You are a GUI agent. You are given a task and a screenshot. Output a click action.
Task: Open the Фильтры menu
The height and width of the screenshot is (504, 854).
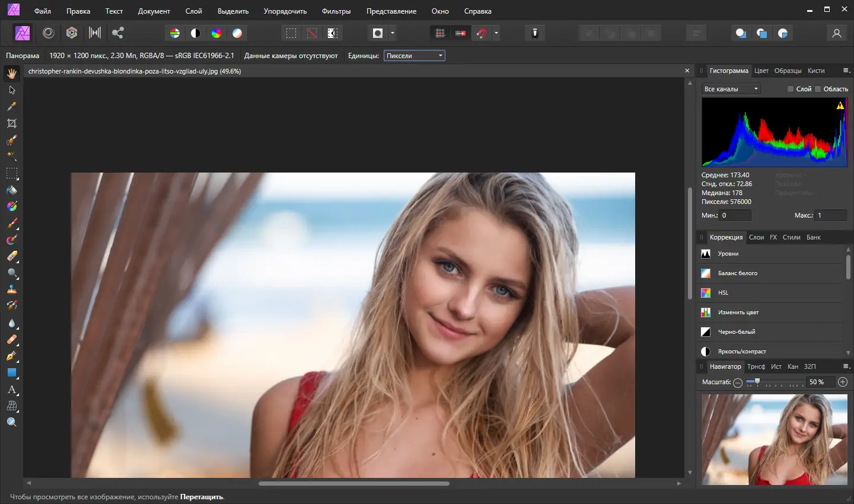(336, 11)
